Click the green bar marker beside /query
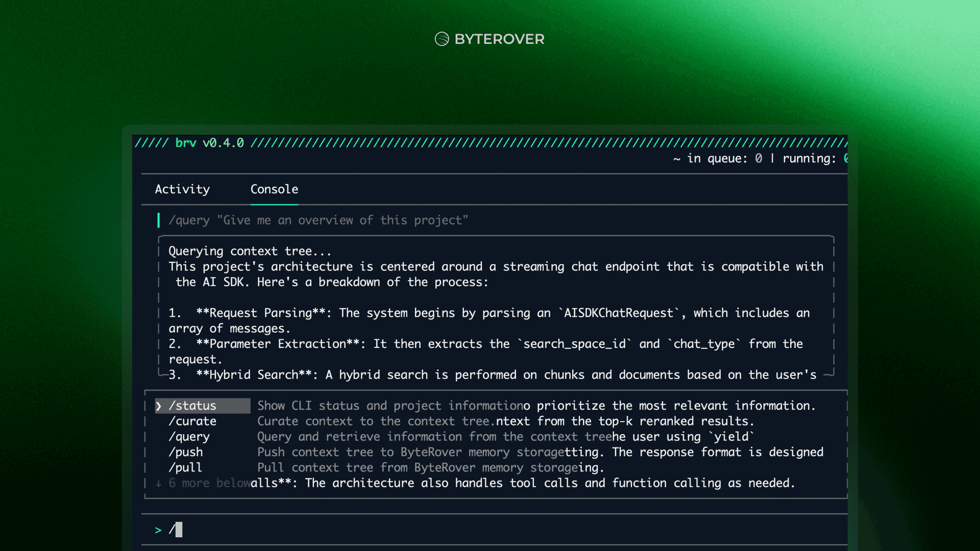 [159, 220]
